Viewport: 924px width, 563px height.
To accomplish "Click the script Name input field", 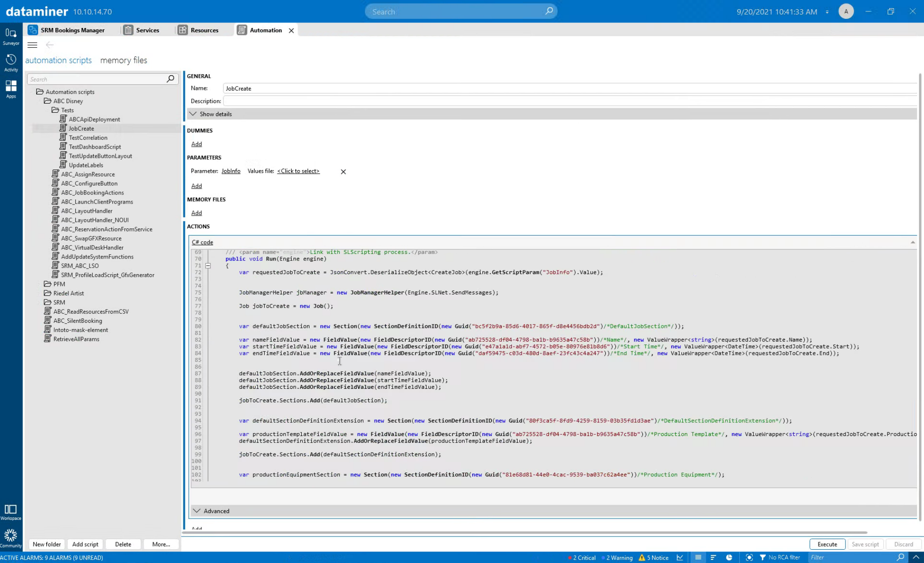I will click(570, 88).
